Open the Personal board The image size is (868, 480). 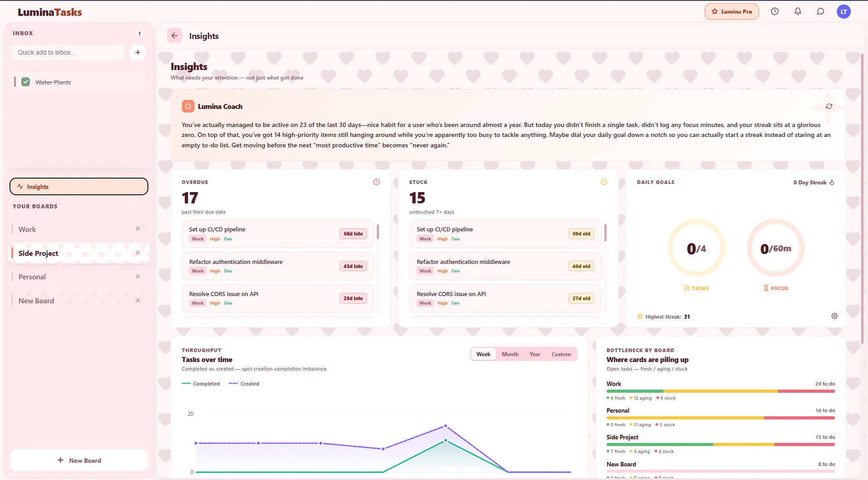[72, 277]
